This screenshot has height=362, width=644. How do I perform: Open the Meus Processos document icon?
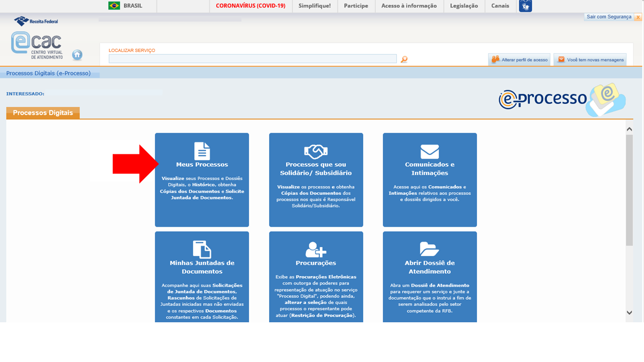pos(202,151)
